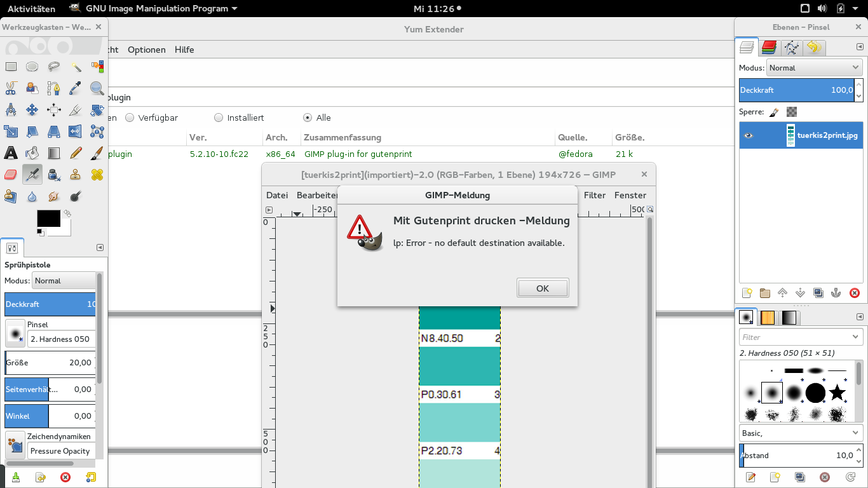Open the Modus dropdown in Sprühpistole options
This screenshot has width=868, height=488.
click(64, 280)
